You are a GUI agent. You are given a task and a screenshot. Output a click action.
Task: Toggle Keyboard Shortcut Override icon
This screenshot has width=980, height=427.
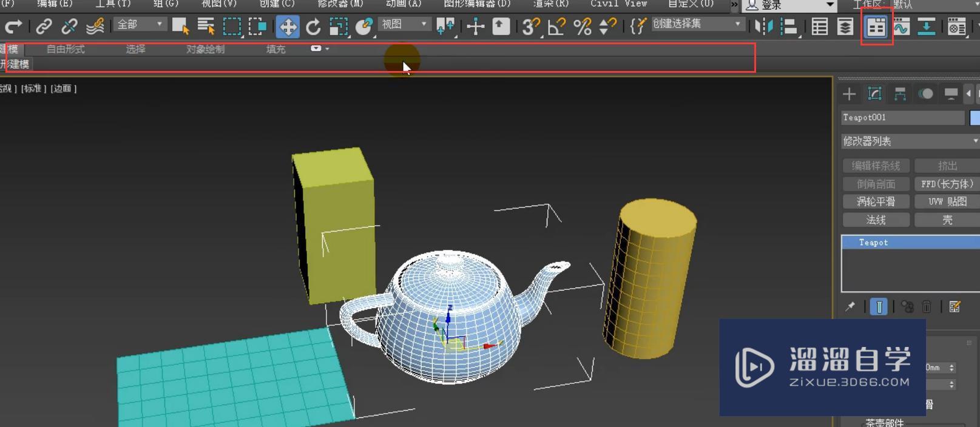point(501,26)
